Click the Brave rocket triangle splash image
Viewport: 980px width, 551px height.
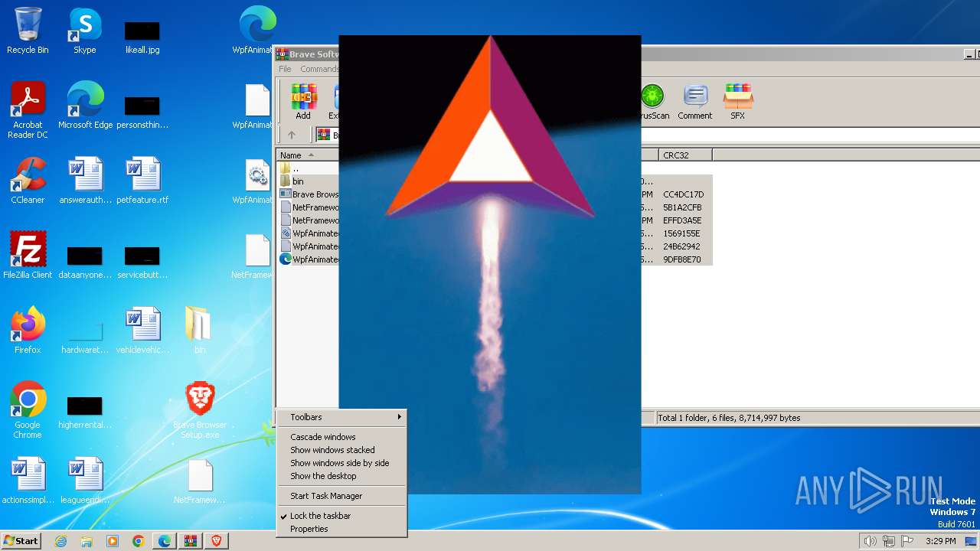pyautogui.click(x=490, y=264)
